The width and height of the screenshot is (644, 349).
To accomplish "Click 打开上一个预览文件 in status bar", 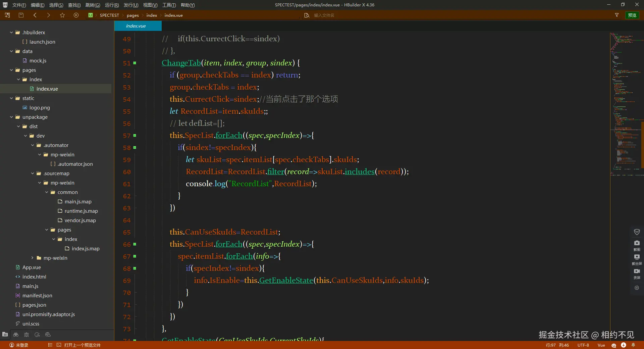I will 83,345.
